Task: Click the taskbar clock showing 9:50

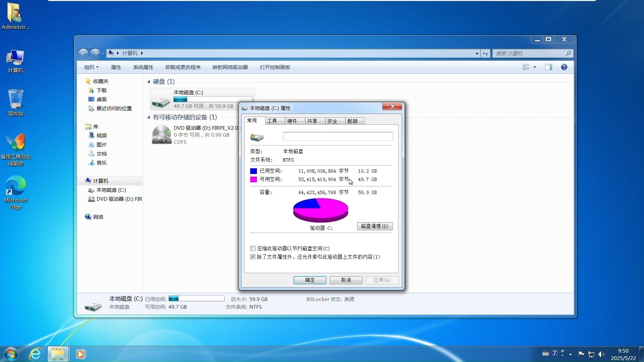Action: pyautogui.click(x=623, y=354)
